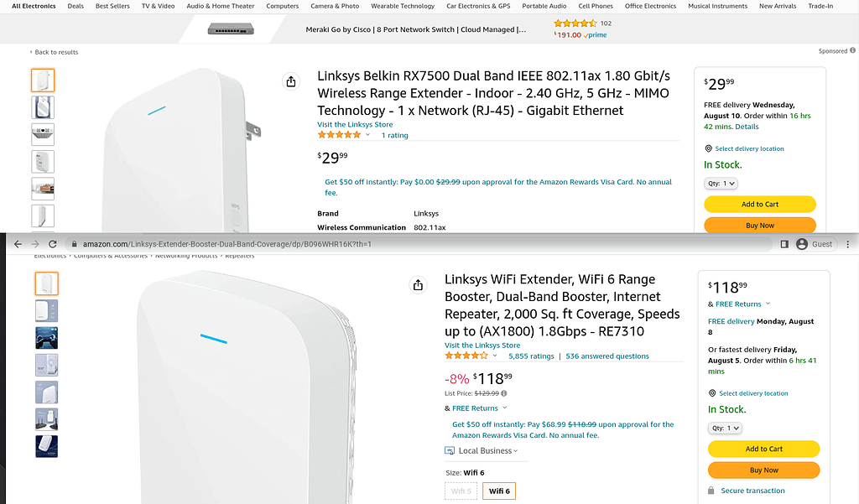Click the padlock icon in the address bar
859x504 pixels.
tap(74, 244)
